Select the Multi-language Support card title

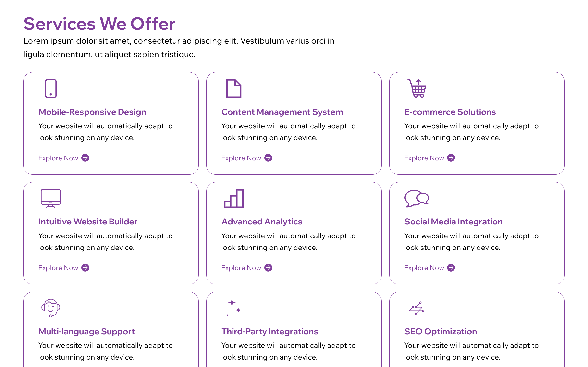86,331
